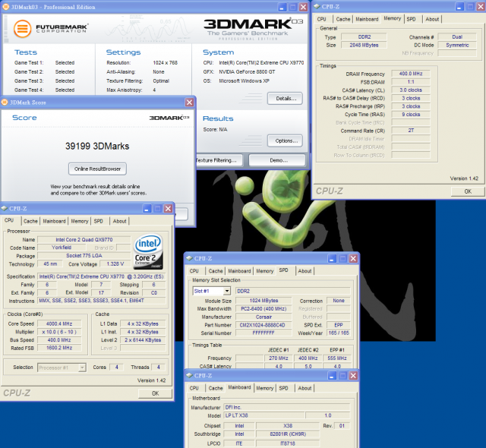
Task: Open the Texture Filtering... button
Action: pos(219,160)
